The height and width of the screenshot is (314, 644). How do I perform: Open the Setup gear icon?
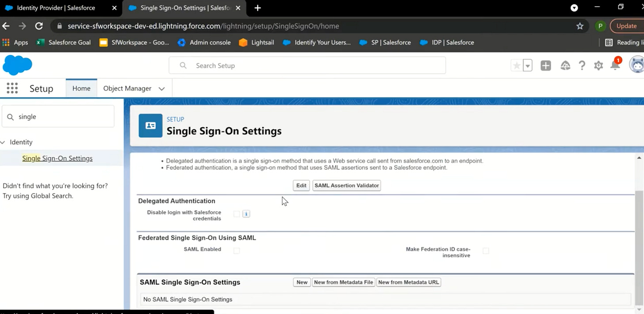tap(598, 66)
